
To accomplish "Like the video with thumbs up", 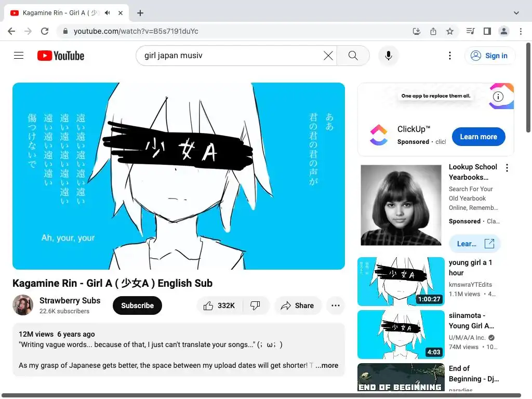I will click(x=219, y=305).
